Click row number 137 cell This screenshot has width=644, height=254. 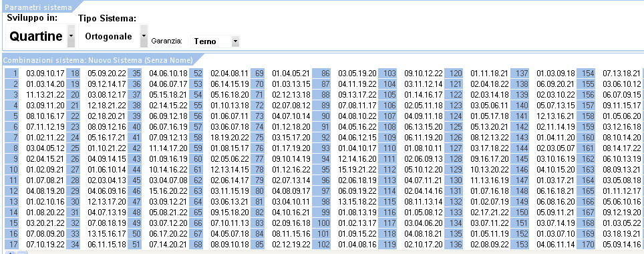point(520,74)
